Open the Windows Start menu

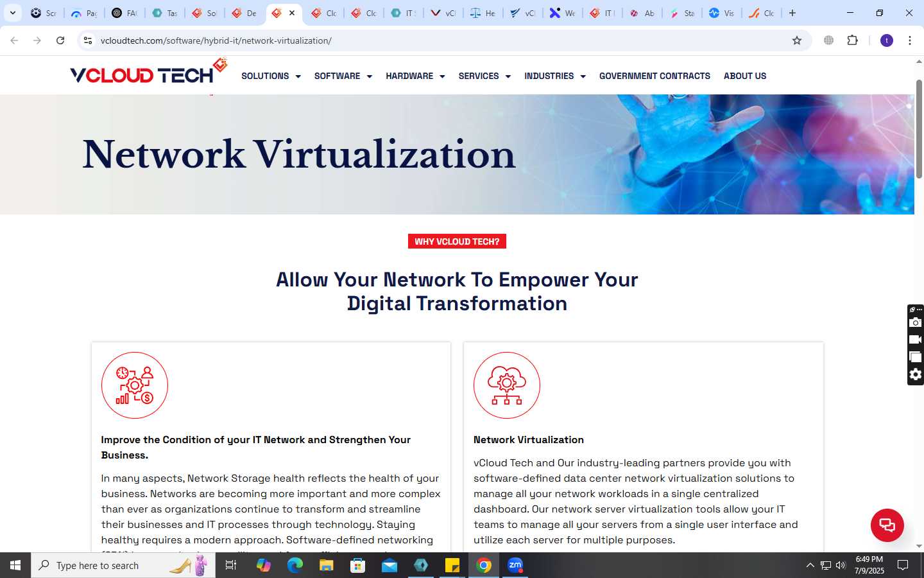tap(15, 565)
